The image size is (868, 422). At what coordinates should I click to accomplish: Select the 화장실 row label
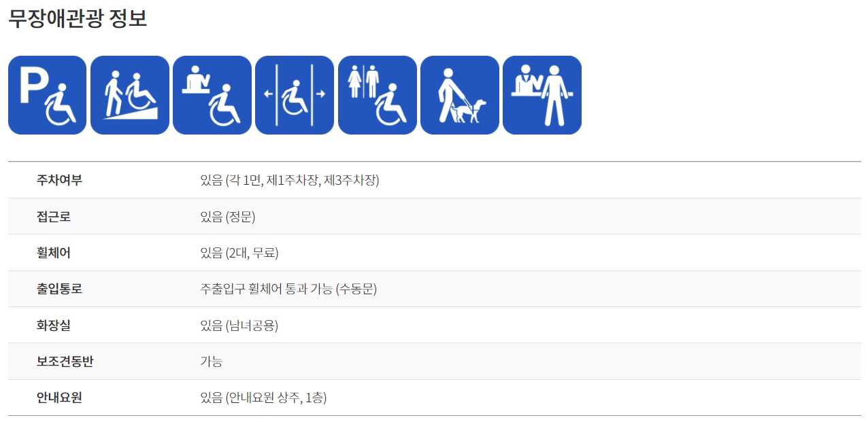click(x=54, y=326)
